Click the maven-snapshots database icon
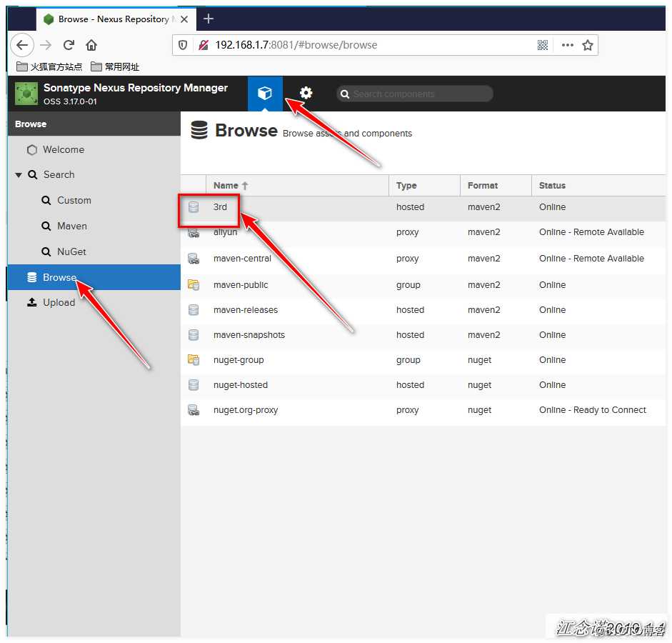Image resolution: width=672 pixels, height=643 pixels. pos(194,335)
